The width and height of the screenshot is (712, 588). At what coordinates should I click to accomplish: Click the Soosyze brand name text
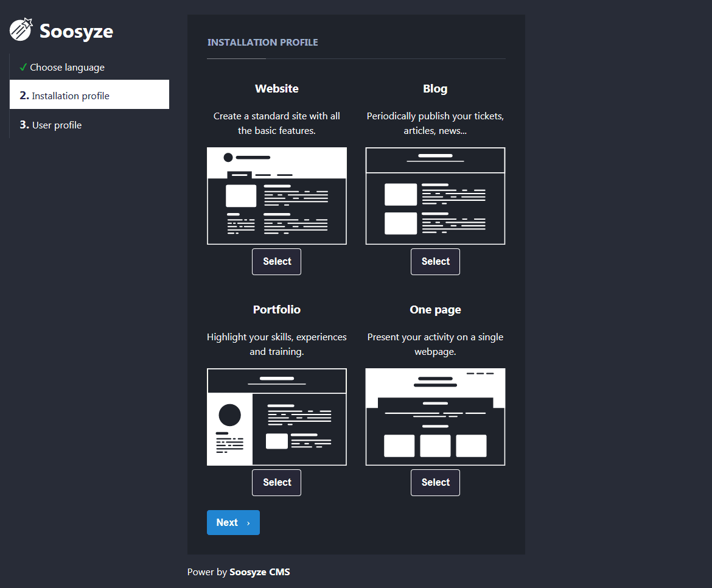(x=76, y=31)
